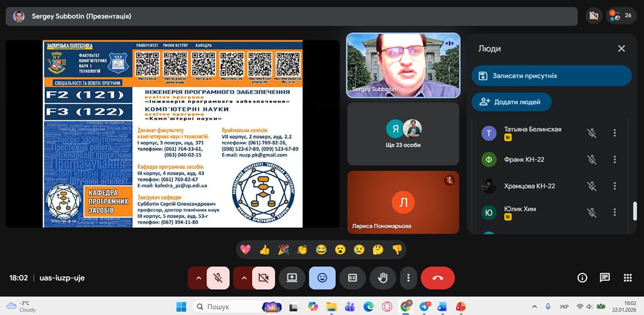Toggle closed captions button
The height and width of the screenshot is (315, 644).
(x=352, y=278)
